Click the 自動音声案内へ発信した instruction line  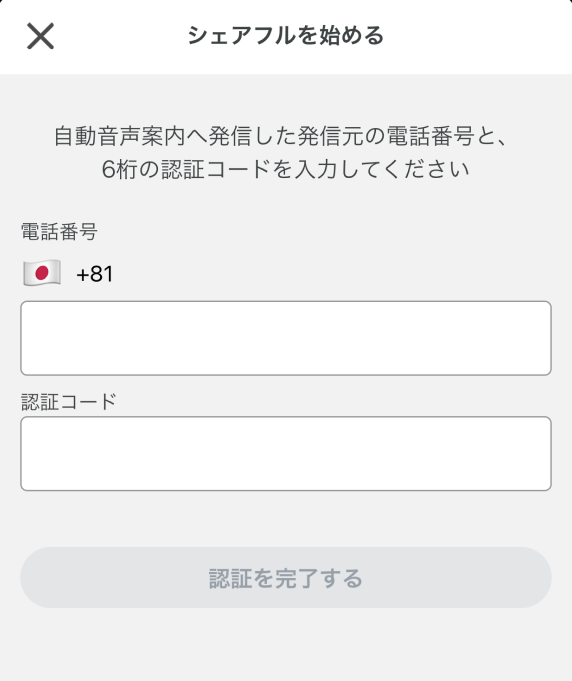pyautogui.click(x=281, y=136)
